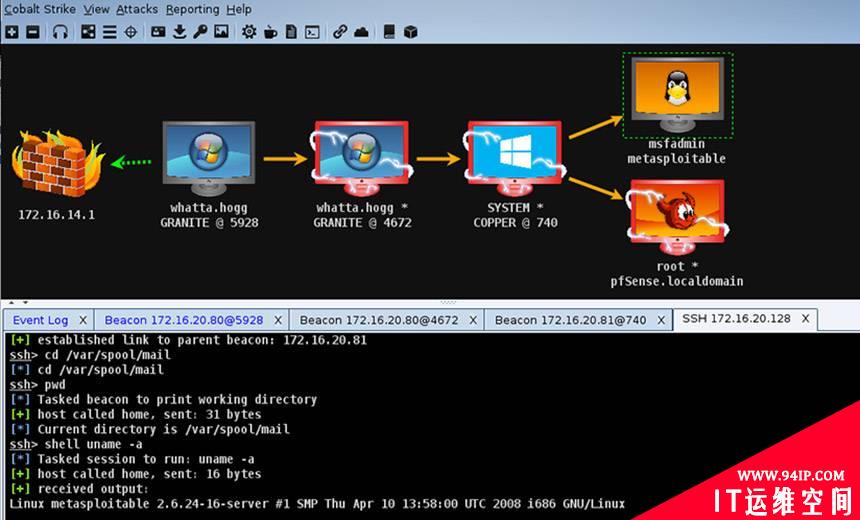
Task: Show the targets crosshair view icon
Action: [x=131, y=32]
